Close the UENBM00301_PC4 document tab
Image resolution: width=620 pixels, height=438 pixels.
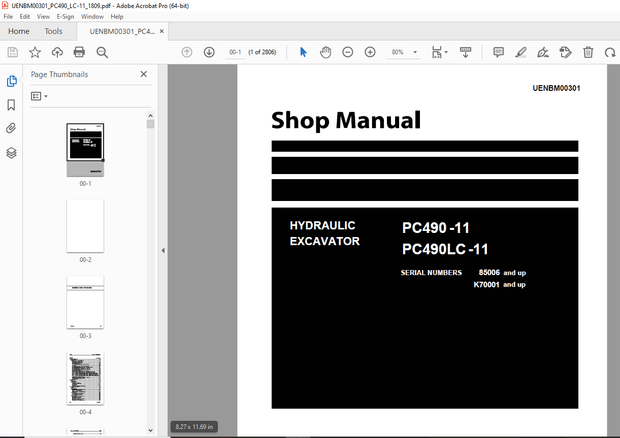click(x=161, y=31)
